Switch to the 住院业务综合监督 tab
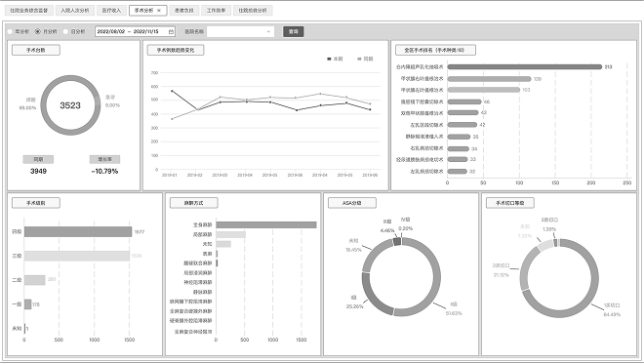 coord(28,11)
